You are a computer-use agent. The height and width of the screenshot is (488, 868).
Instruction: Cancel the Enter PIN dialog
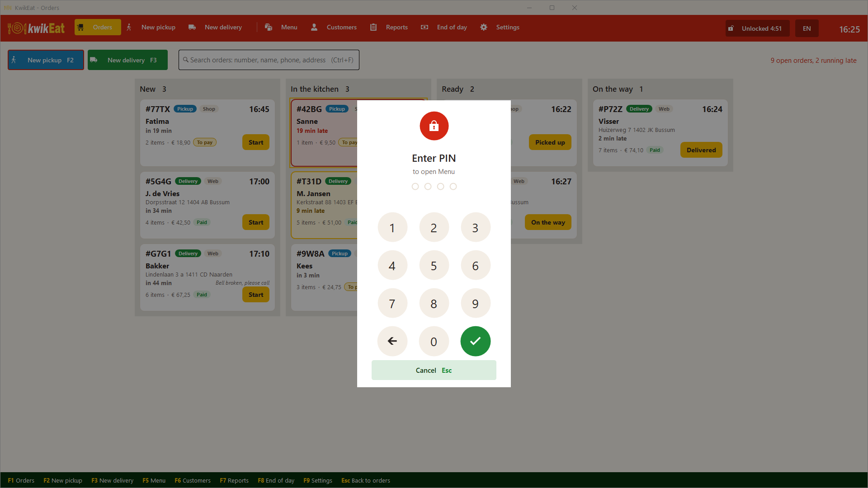[x=434, y=370]
